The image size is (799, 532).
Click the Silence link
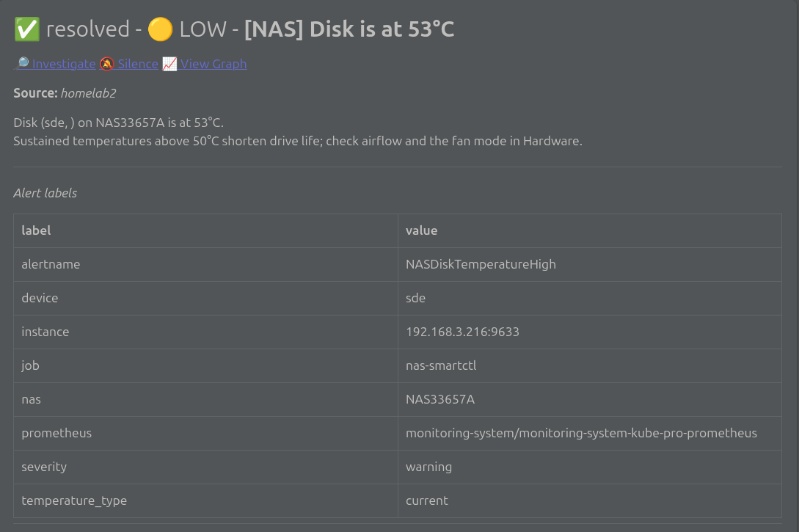[x=138, y=64]
